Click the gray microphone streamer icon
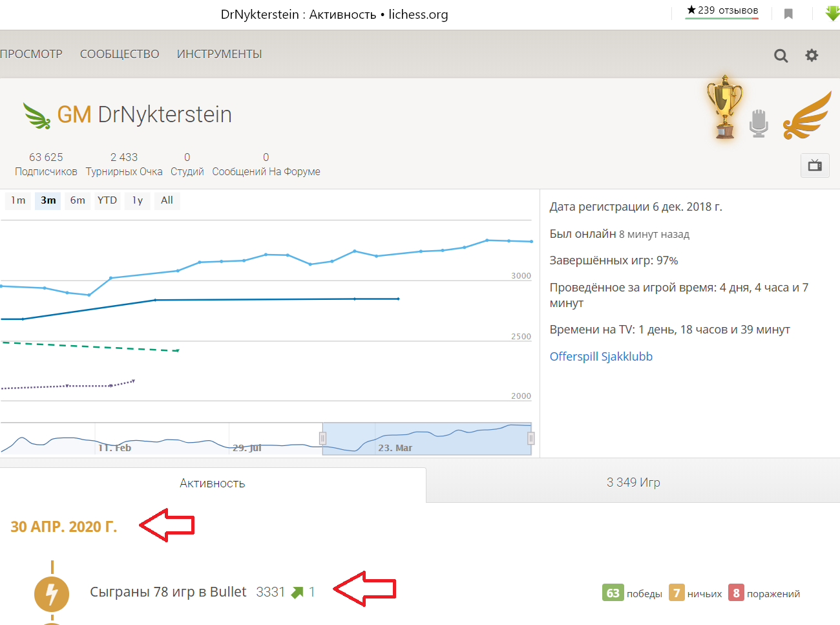 pyautogui.click(x=759, y=123)
